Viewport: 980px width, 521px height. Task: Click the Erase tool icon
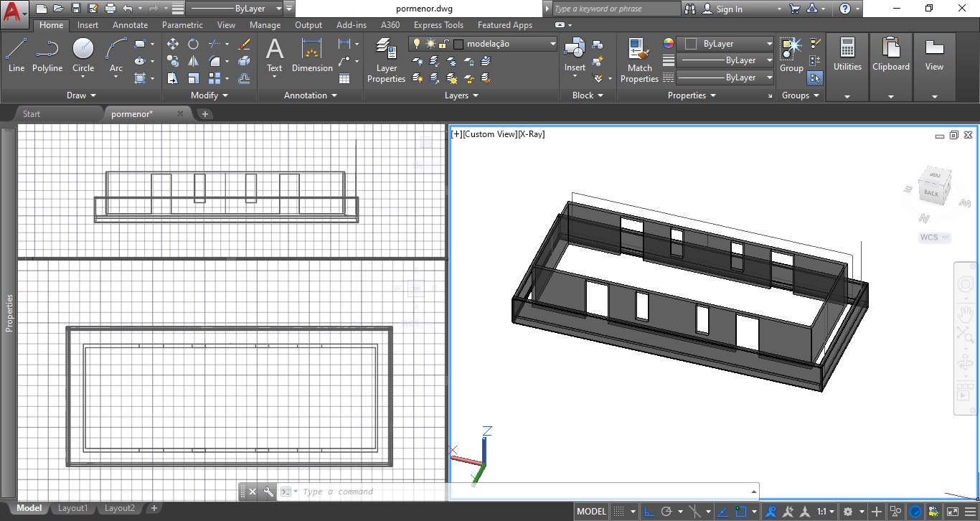(244, 44)
